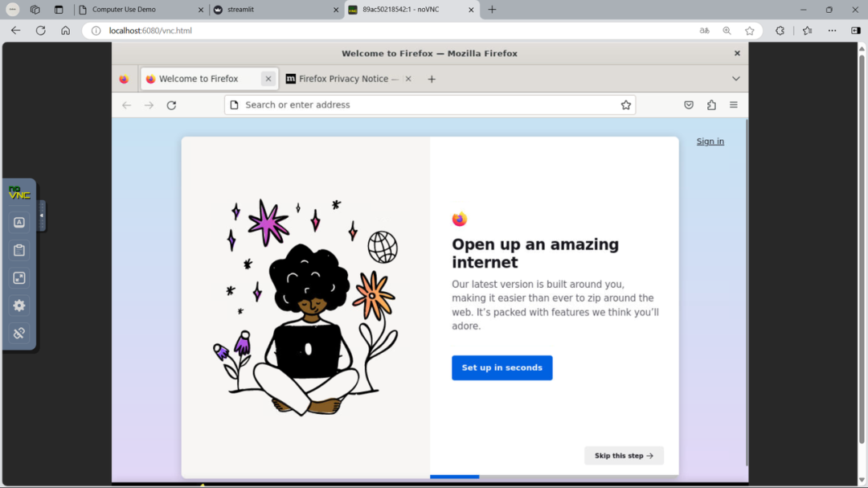This screenshot has height=488, width=868.
Task: Open Edge workspaces icon in title bar
Action: pos(35,10)
